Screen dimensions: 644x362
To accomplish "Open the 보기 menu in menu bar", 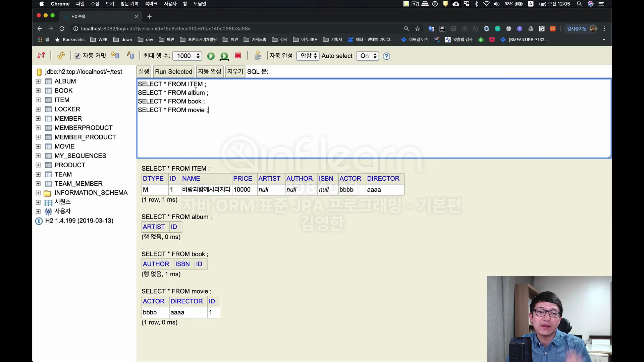I will click(110, 4).
